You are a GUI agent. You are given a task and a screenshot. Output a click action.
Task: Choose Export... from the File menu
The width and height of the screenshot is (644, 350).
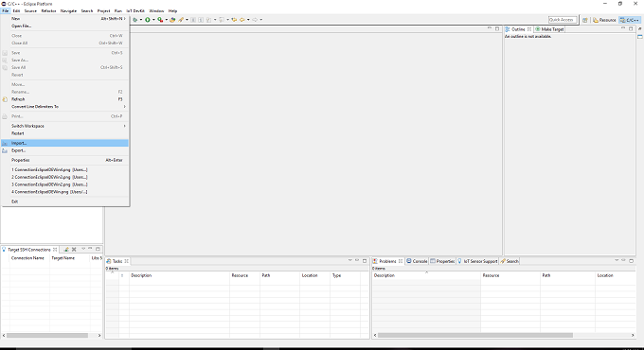point(65,150)
